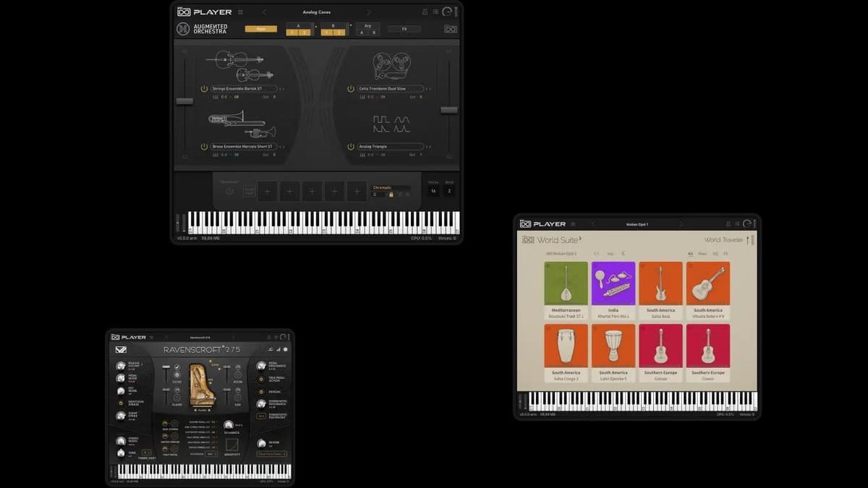
Task: Open Ravenscroft 275 preset name dropdown
Action: [x=200, y=338]
